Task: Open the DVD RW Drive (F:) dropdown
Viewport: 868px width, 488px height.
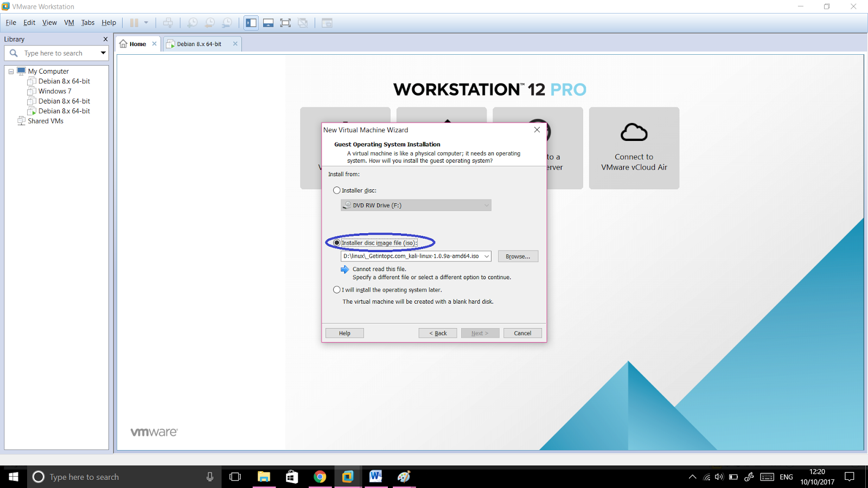Action: coord(486,205)
